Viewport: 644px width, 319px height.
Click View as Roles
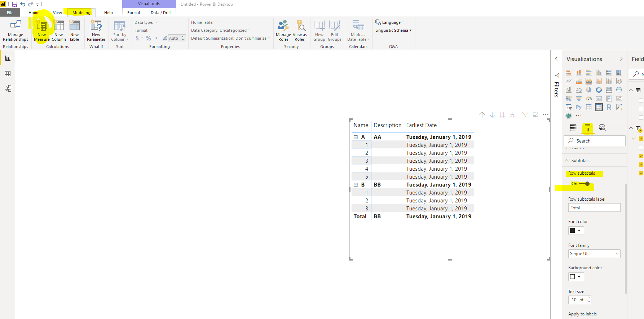click(x=300, y=31)
